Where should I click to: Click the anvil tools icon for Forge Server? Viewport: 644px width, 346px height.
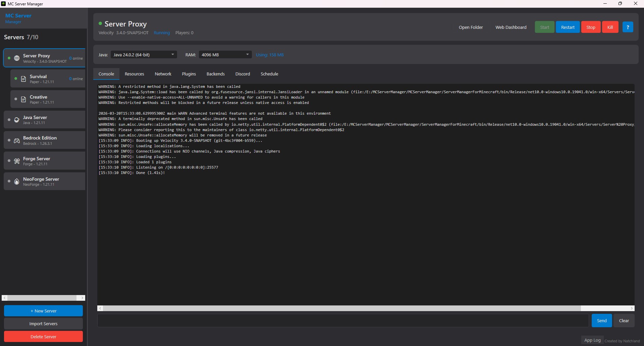[16, 161]
